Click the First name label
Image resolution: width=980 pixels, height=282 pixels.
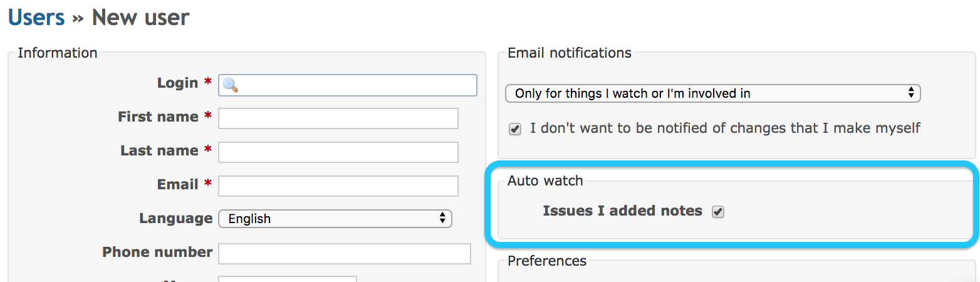[158, 117]
